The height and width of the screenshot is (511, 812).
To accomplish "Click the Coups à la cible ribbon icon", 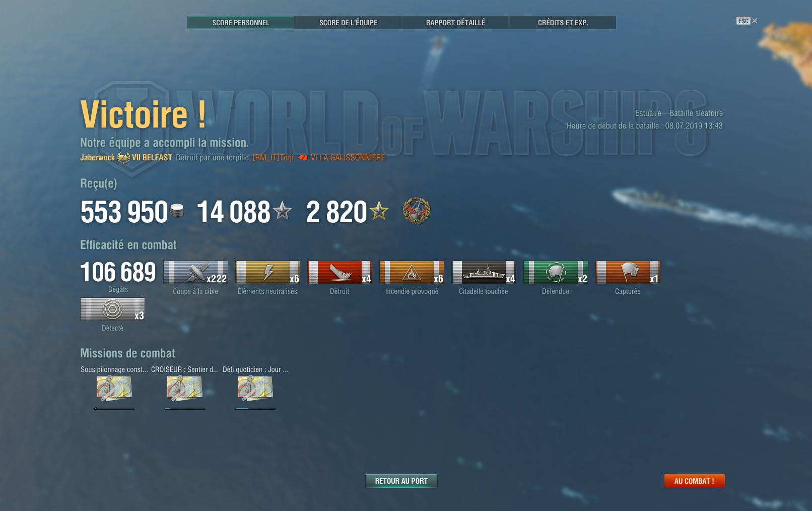I will (x=195, y=273).
